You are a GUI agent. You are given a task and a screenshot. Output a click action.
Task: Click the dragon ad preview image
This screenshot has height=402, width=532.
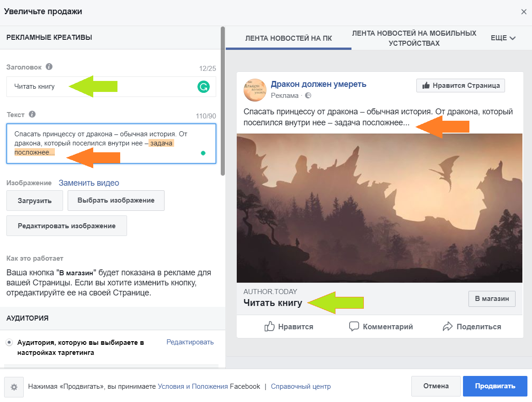click(x=379, y=208)
